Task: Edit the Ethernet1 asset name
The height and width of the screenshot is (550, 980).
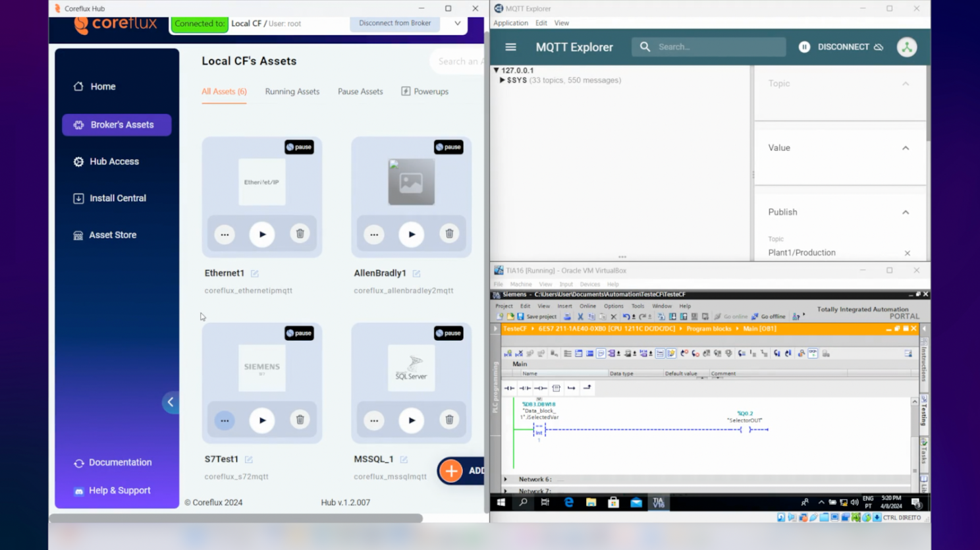Action: pyautogui.click(x=255, y=273)
